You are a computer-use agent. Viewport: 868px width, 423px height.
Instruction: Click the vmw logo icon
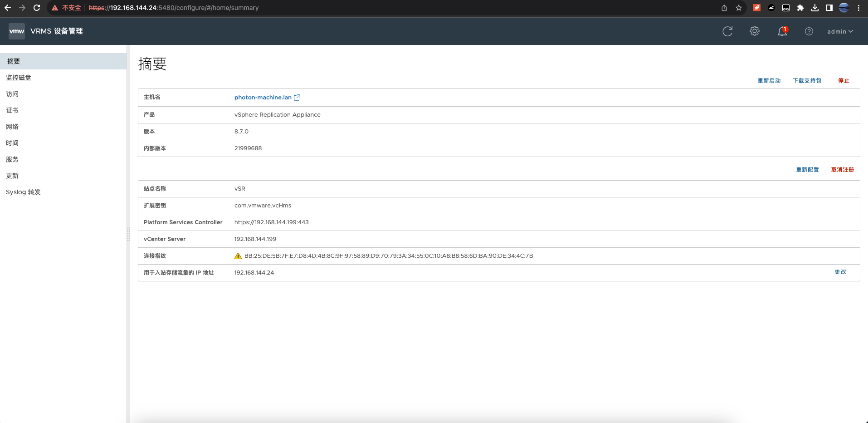pos(17,31)
